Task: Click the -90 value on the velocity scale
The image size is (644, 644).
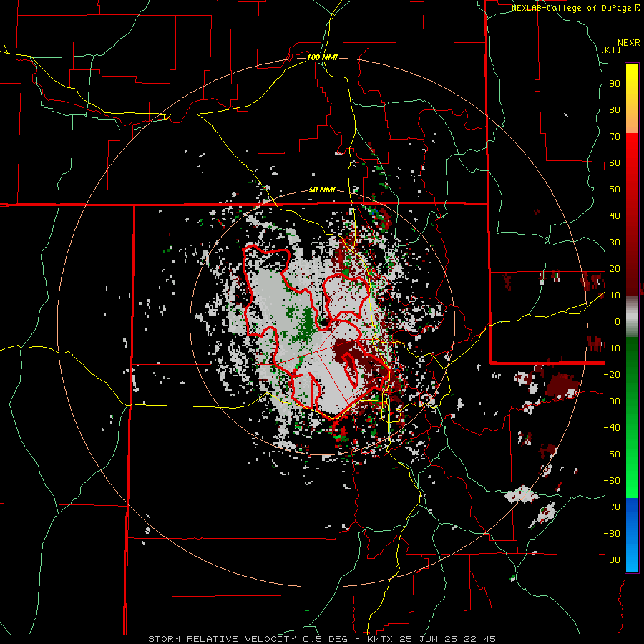Action: click(612, 560)
